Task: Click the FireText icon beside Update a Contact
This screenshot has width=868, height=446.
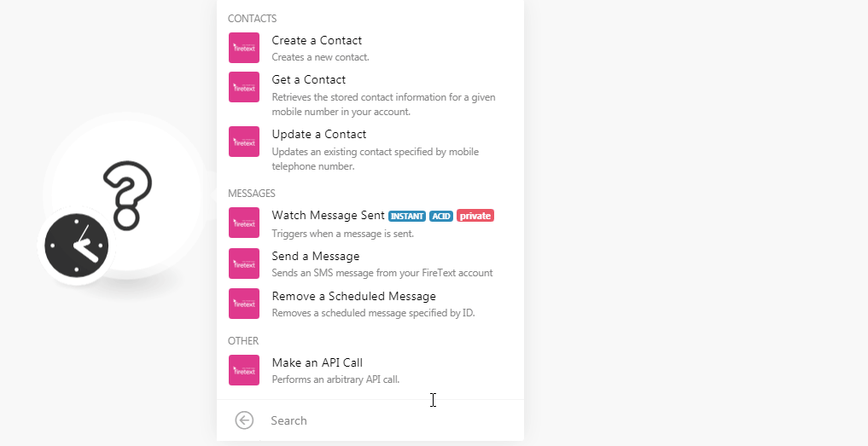Action: (x=244, y=142)
